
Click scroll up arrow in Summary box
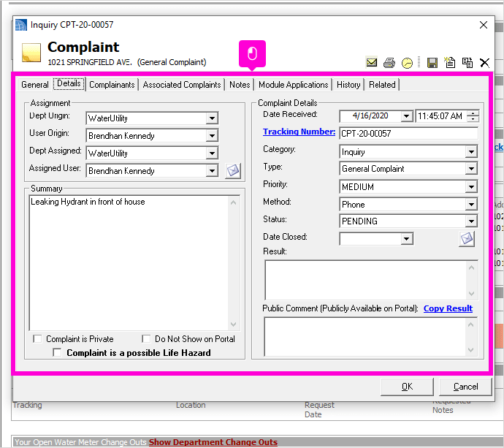[233, 202]
